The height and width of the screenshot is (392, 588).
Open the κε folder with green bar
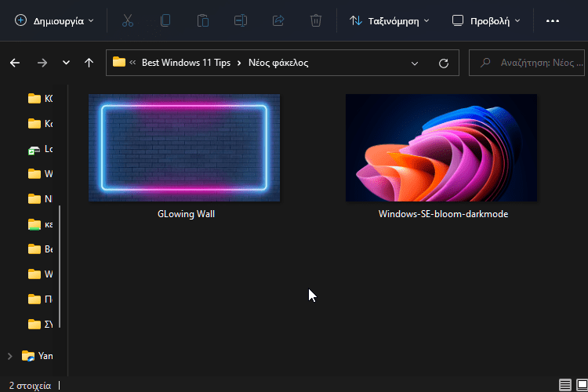click(x=40, y=224)
